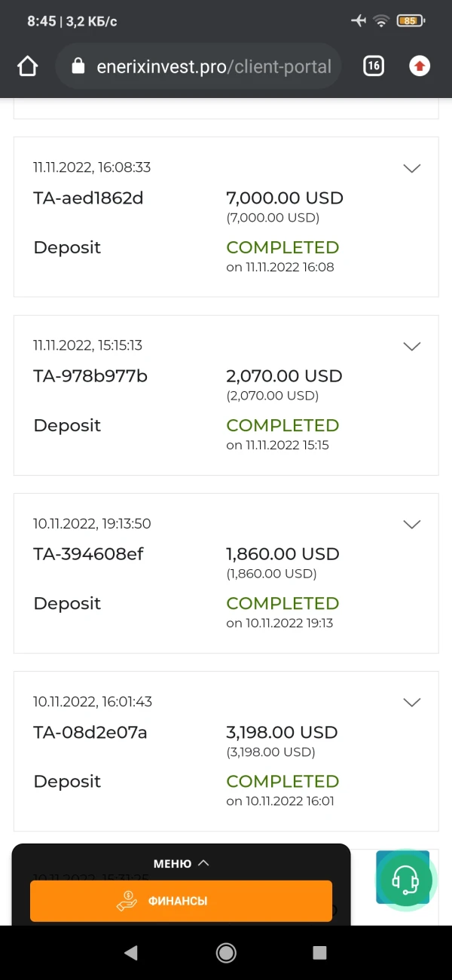Select the 2,070.00 USD deposit entry
452x980 pixels.
pos(226,395)
